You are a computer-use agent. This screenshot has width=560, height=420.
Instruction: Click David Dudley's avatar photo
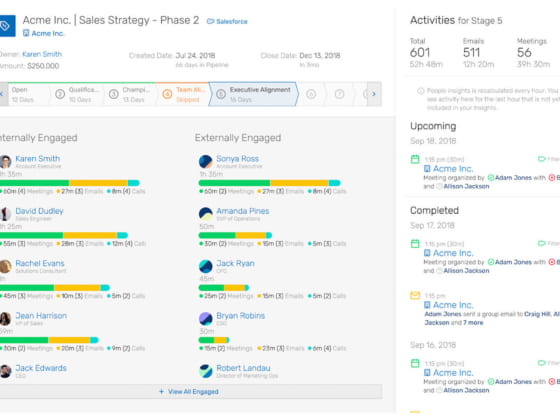coord(5,214)
